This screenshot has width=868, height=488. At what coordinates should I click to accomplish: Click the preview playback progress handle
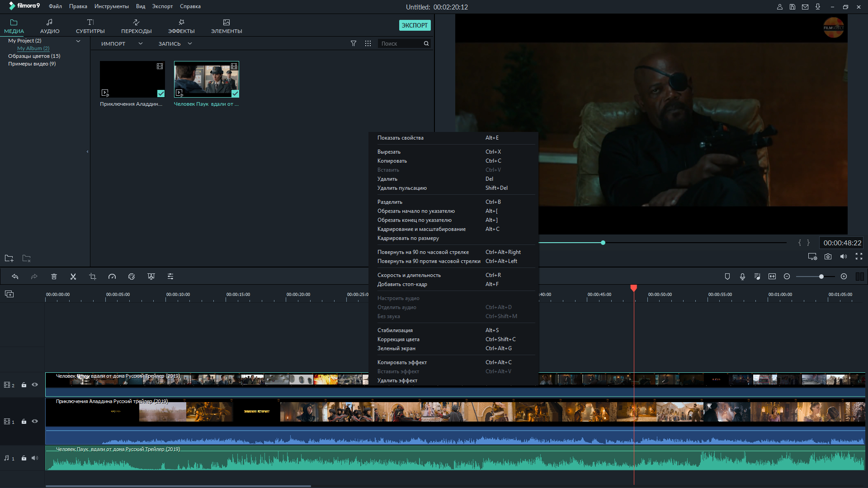tap(603, 243)
